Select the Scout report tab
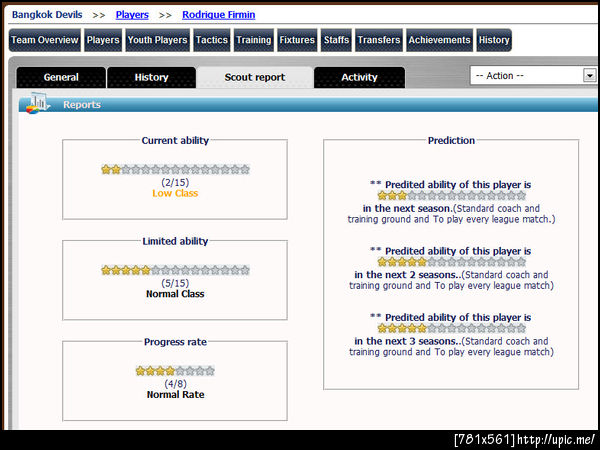Screen dimensions: 600x450 pos(254,77)
